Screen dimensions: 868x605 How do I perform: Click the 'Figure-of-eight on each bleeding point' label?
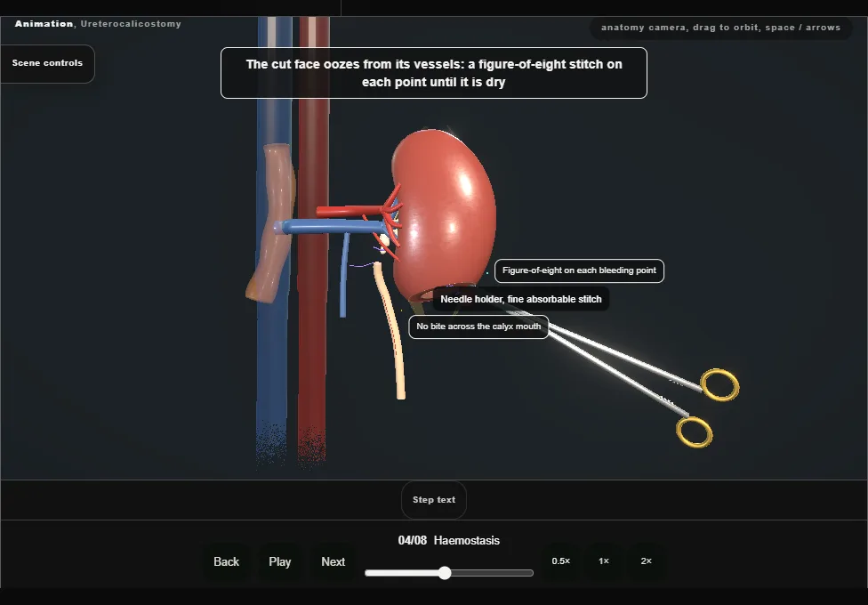tap(579, 271)
